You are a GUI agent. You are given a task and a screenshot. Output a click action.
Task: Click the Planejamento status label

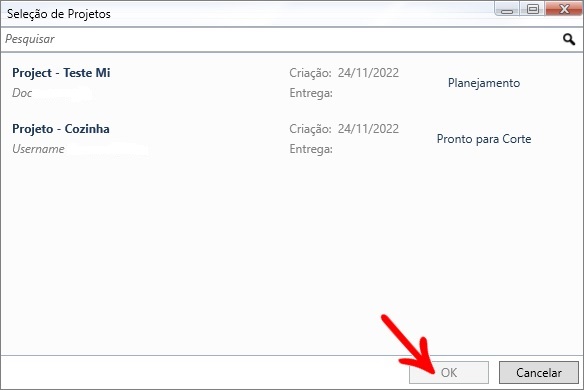click(484, 83)
